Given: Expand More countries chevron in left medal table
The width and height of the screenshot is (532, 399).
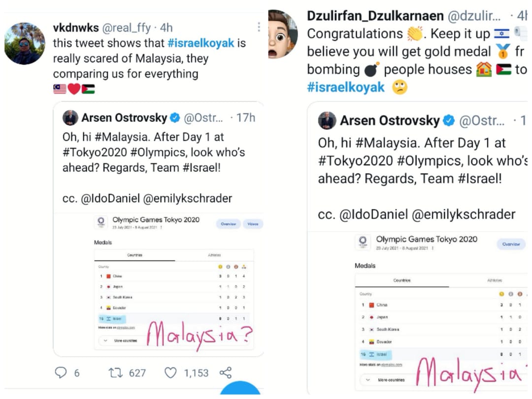Looking at the screenshot, I should [105, 340].
